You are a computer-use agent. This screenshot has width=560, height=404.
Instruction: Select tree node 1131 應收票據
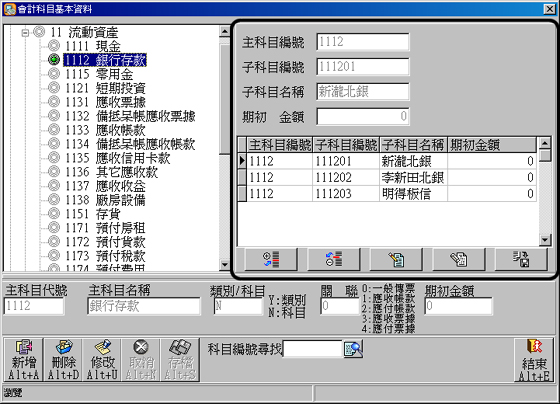click(105, 102)
